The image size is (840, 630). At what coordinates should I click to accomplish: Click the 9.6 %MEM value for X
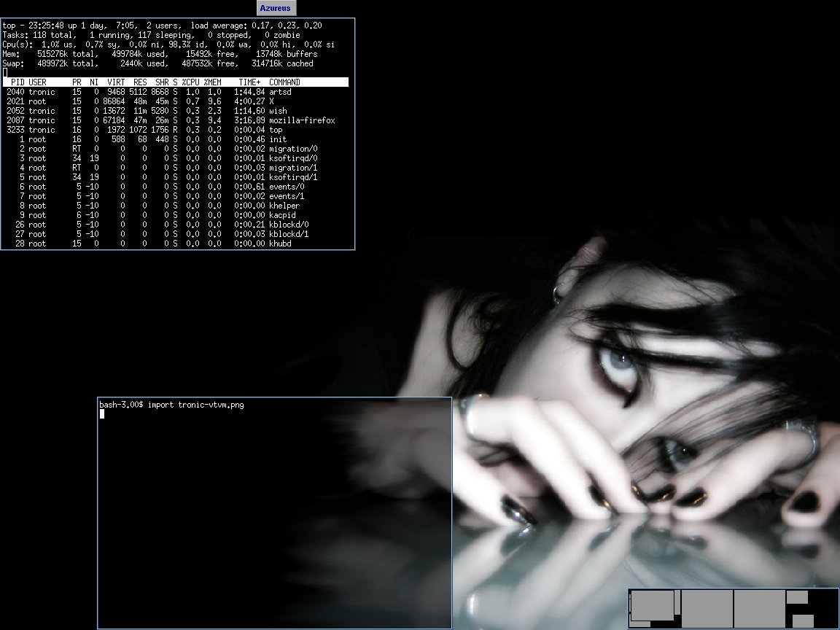(x=214, y=101)
